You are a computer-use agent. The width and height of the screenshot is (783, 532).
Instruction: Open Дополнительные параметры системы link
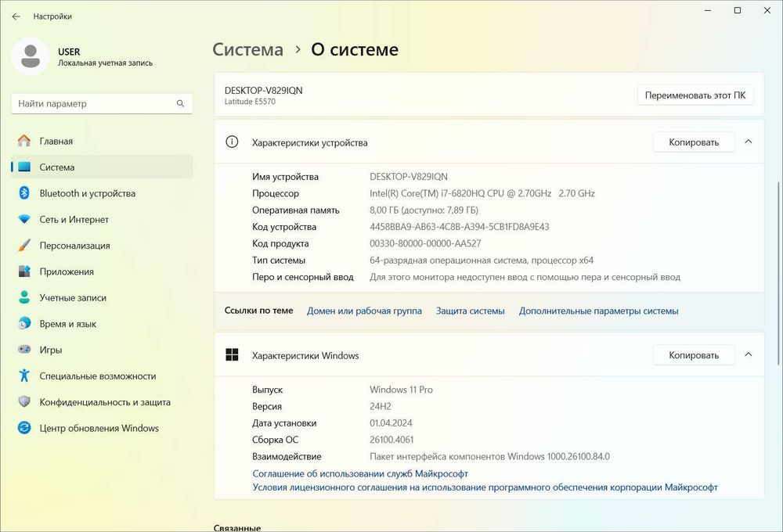[598, 311]
